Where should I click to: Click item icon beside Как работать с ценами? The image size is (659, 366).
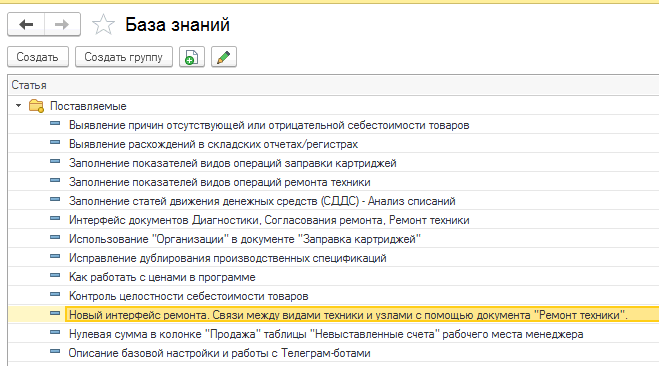[55, 275]
